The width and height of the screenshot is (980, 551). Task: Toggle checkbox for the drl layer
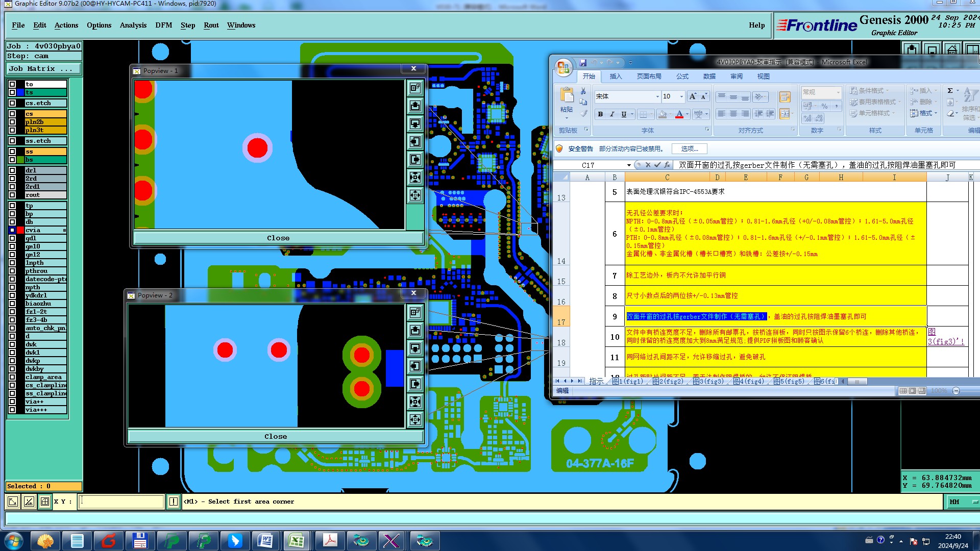point(12,170)
